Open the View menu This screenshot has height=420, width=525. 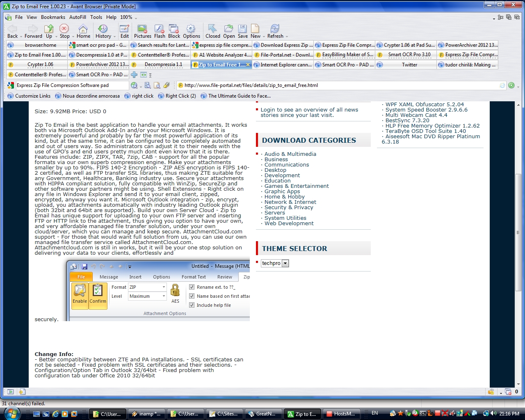[x=32, y=17]
